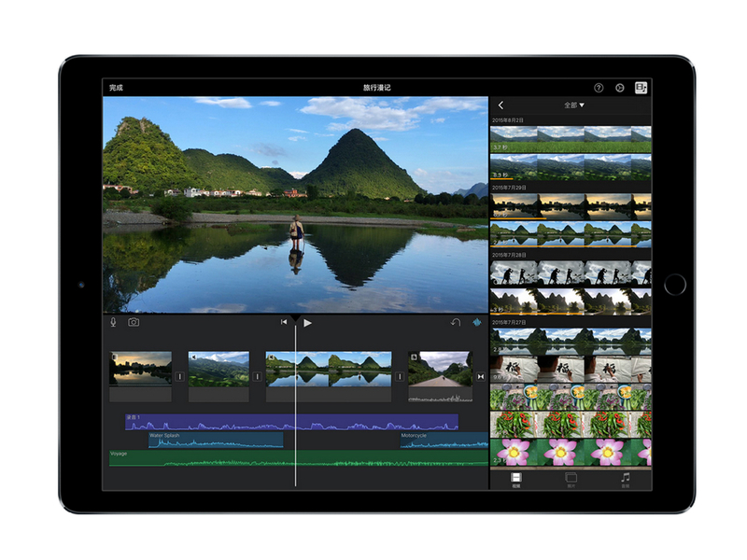Tap mute speaker badge on valley clip
Screen dimensions: 747x560
click(194, 357)
